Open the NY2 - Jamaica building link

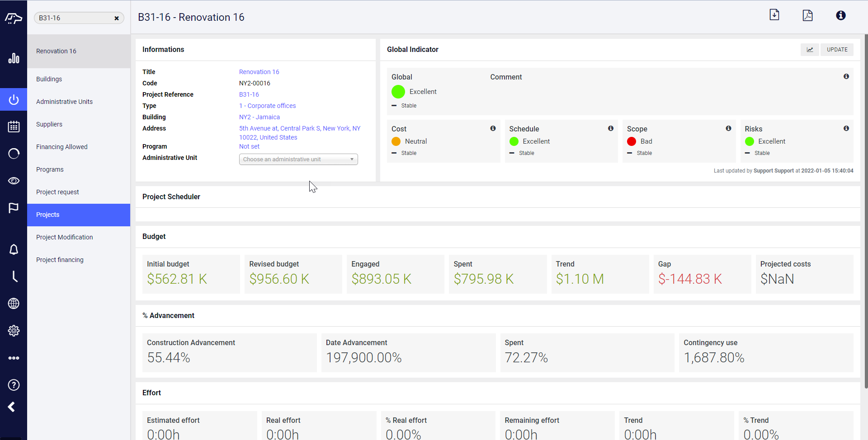pos(259,117)
